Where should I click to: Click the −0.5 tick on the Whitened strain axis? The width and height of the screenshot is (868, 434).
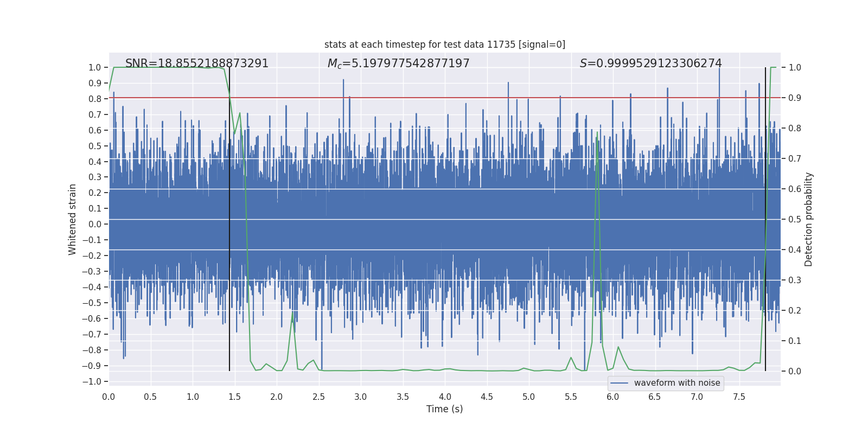click(92, 303)
